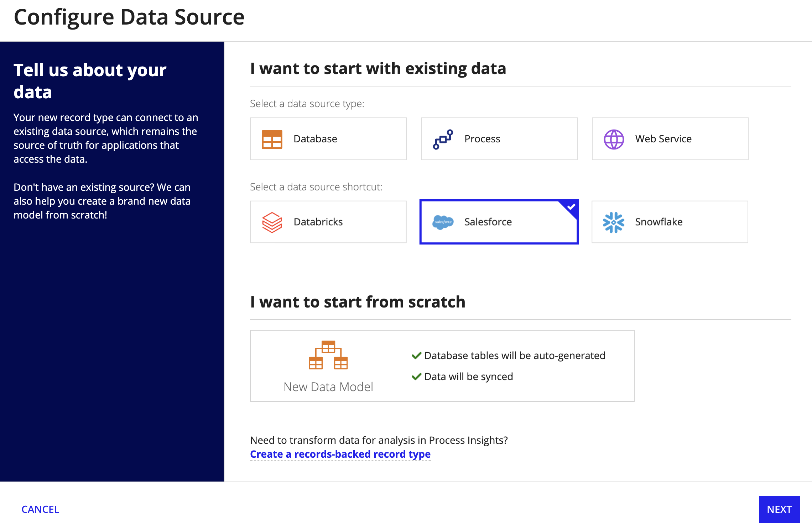Click the red Databricks layers icon

tap(272, 222)
